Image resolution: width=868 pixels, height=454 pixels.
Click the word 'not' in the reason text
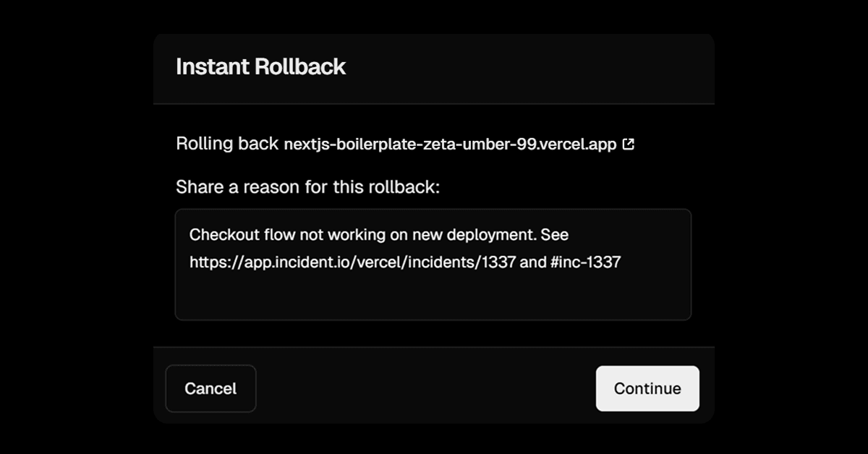pos(302,235)
